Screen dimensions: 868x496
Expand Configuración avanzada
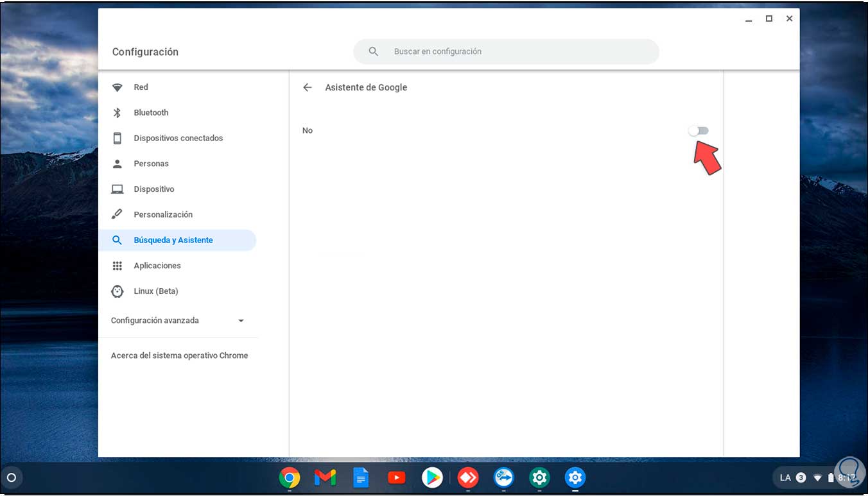click(177, 320)
